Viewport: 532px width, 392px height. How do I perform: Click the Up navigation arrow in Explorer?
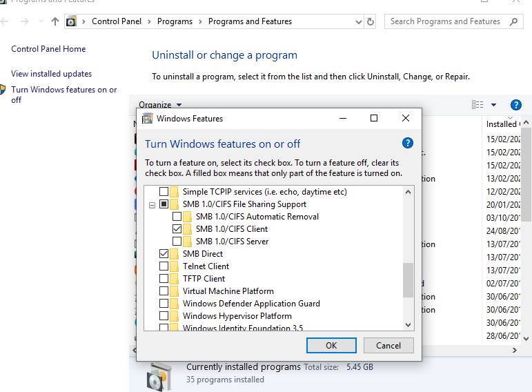click(x=55, y=21)
